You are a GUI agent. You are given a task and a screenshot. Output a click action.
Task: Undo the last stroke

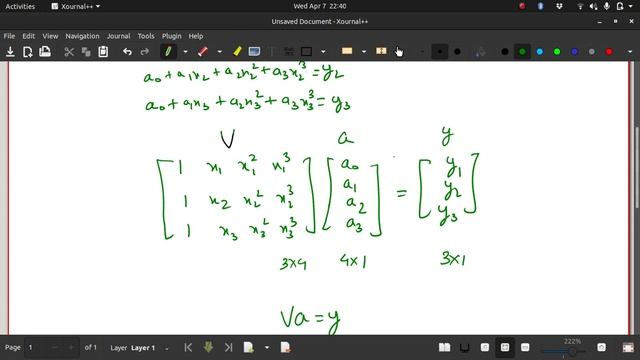[127, 52]
